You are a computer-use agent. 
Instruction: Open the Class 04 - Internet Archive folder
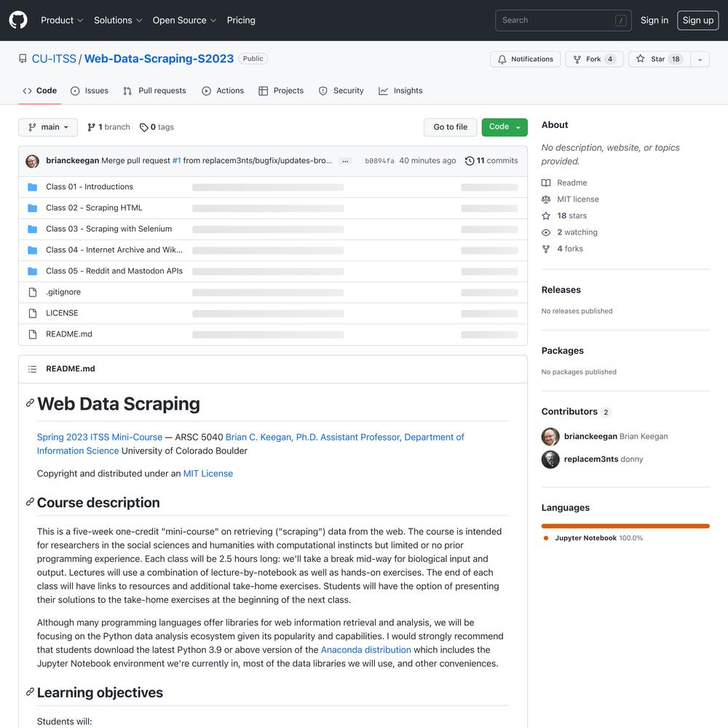[114, 250]
